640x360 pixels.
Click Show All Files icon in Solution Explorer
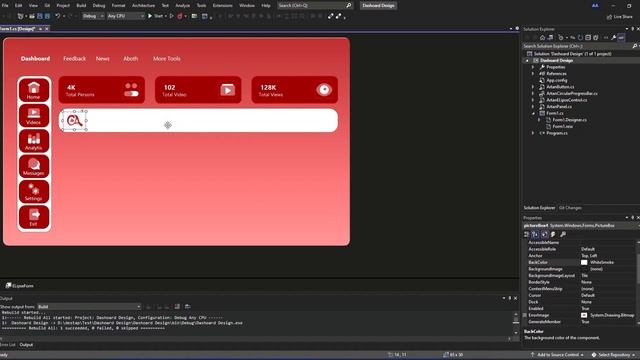tap(596, 38)
